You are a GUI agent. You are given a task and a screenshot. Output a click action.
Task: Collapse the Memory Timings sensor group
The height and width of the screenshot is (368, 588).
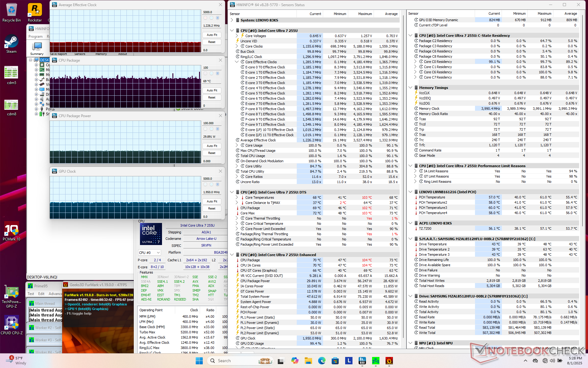click(x=410, y=88)
